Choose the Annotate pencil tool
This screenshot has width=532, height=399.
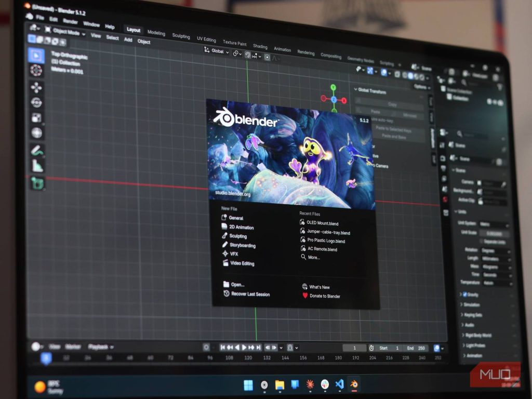(x=37, y=150)
